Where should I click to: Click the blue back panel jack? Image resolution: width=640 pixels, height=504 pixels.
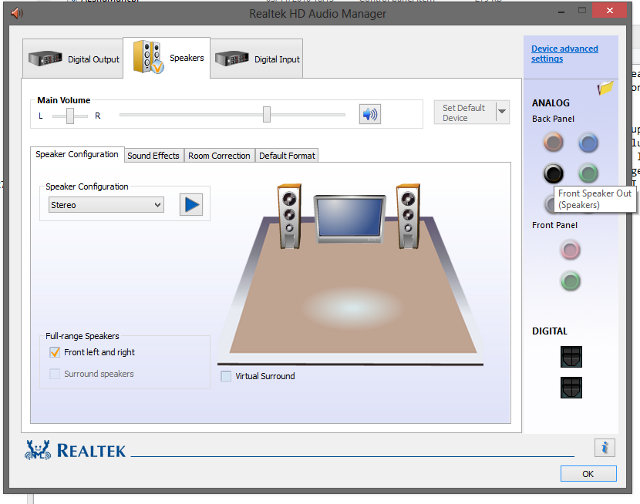[x=588, y=144]
